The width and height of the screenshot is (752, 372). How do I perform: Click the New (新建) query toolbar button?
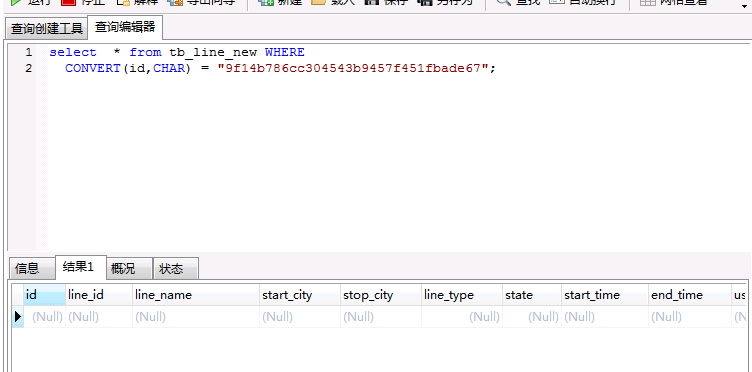279,2
